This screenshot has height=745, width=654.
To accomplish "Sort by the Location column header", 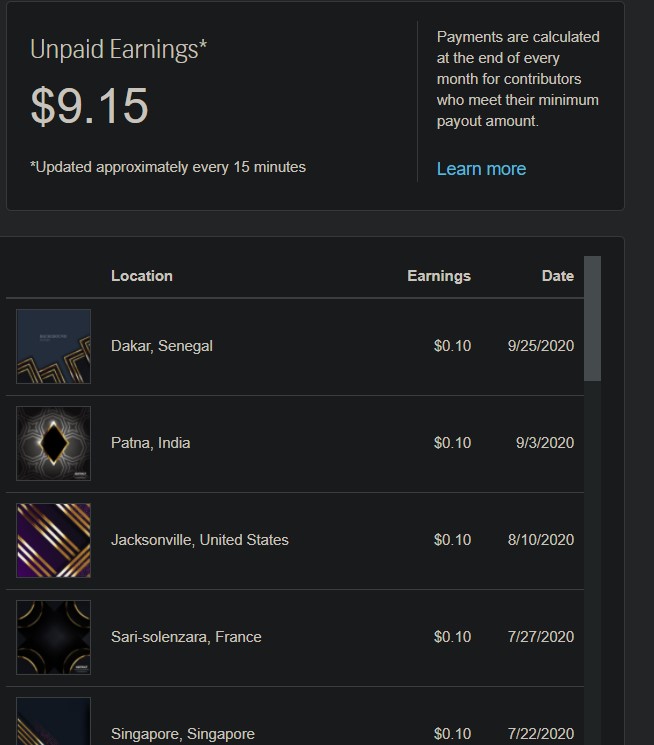I will (142, 276).
